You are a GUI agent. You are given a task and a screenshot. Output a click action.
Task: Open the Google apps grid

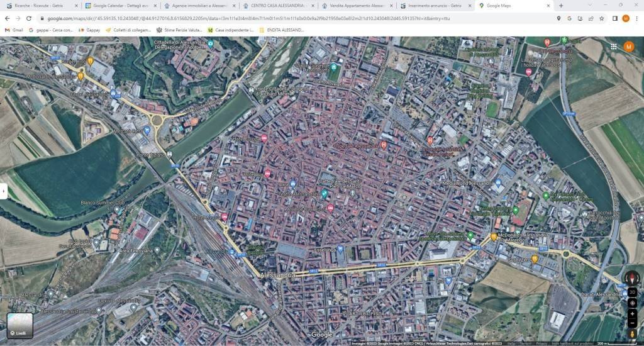614,47
